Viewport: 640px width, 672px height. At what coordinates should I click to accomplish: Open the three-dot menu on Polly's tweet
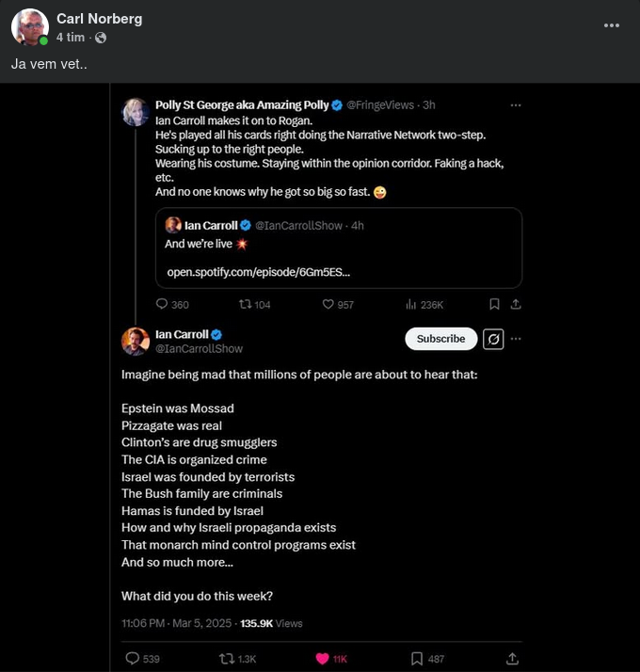pos(516,105)
